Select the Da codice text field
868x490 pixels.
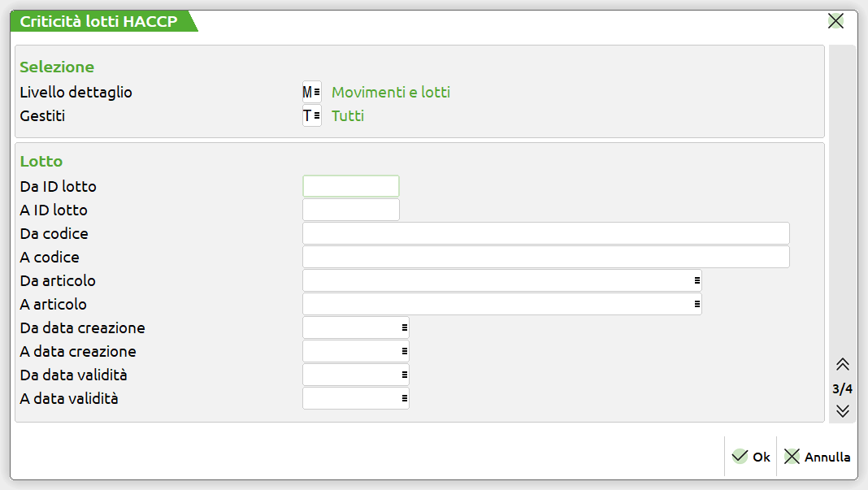[545, 233]
